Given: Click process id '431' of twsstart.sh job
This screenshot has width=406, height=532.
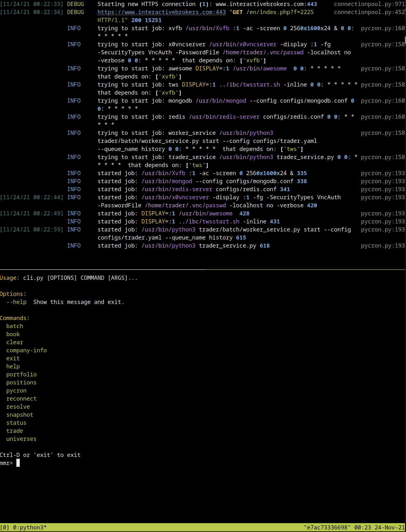Looking at the screenshot, I should pyautogui.click(x=275, y=222).
